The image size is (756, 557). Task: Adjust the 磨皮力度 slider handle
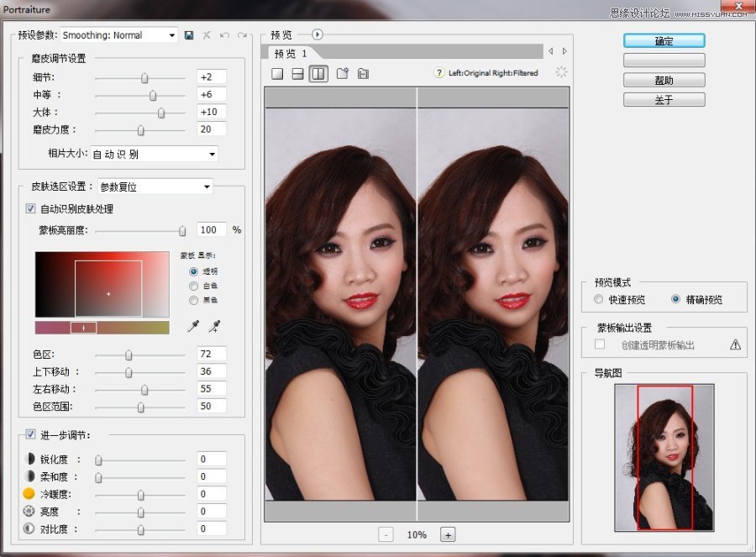click(140, 130)
